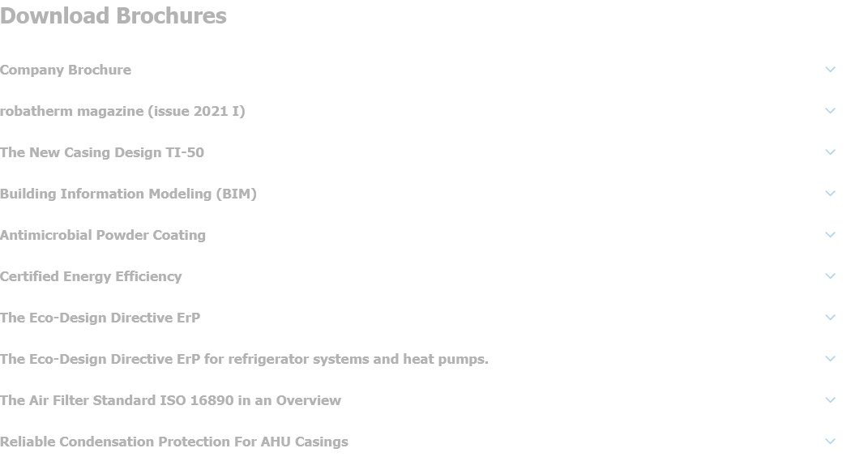Open Reliable Condensation Protection For AHU Casings
This screenshot has width=868, height=461.
174,442
